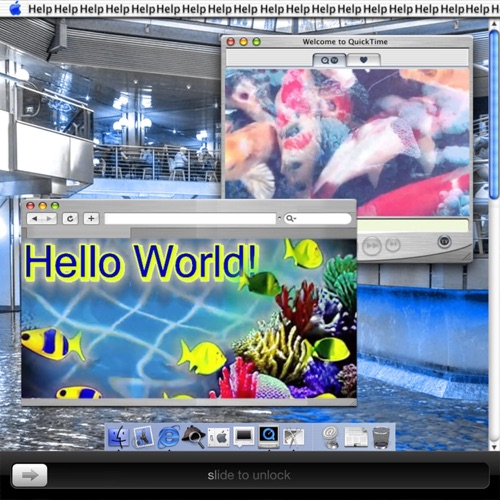Screen dimensions: 500x500
Task: Reload the page in the browser
Action: (70, 219)
